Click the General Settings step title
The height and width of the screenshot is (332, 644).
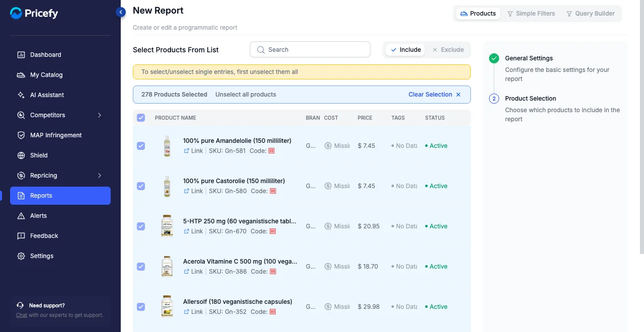529,58
